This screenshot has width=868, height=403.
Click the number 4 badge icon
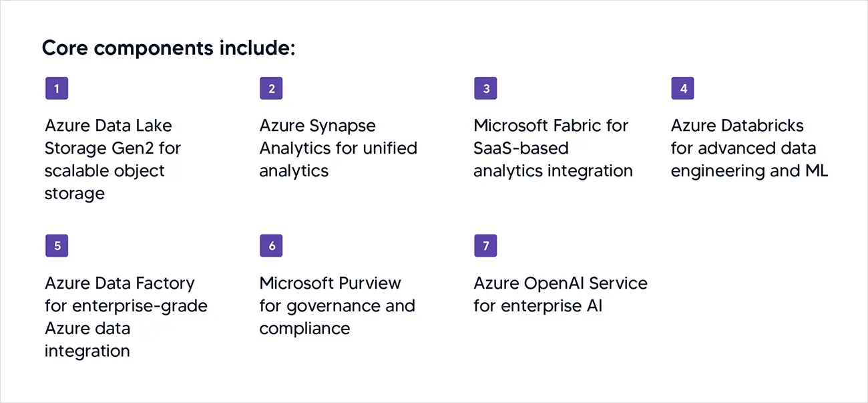(682, 88)
